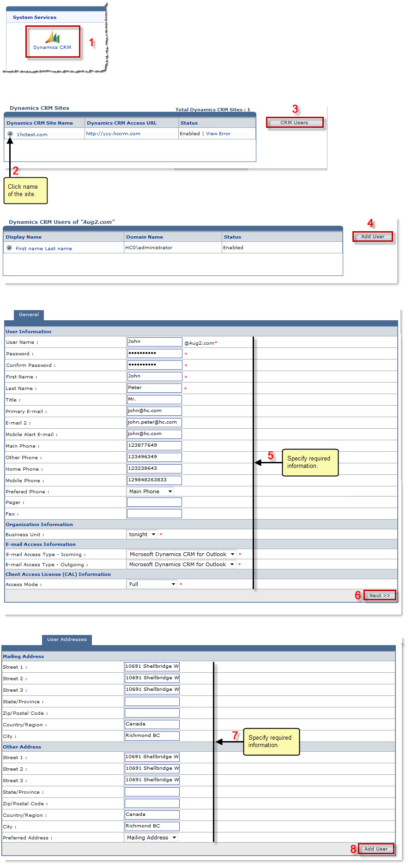
Task: Select the radio button for 1hctest.com site
Action: 10,134
